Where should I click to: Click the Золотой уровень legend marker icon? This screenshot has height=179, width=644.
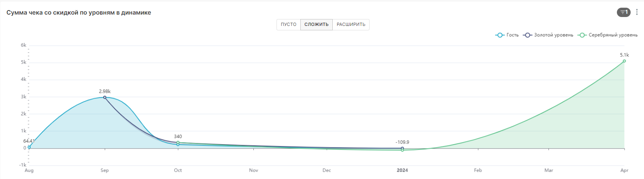click(x=527, y=35)
